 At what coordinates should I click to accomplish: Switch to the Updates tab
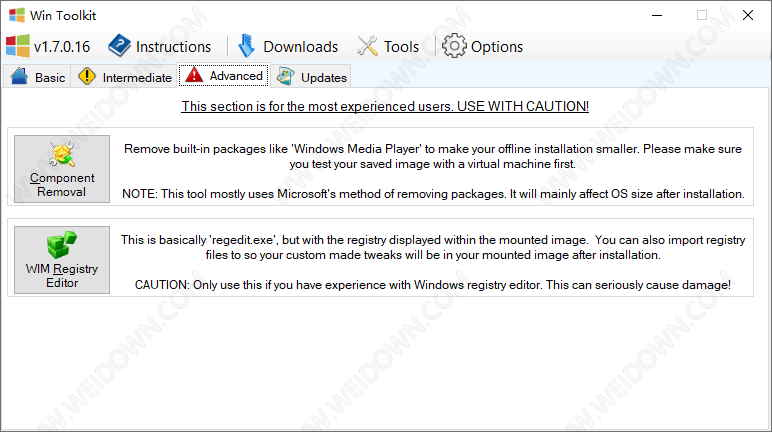(311, 77)
